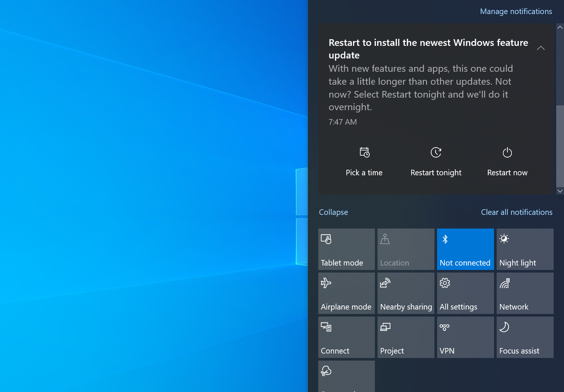
Task: Toggle the Location quick action
Action: 406,249
